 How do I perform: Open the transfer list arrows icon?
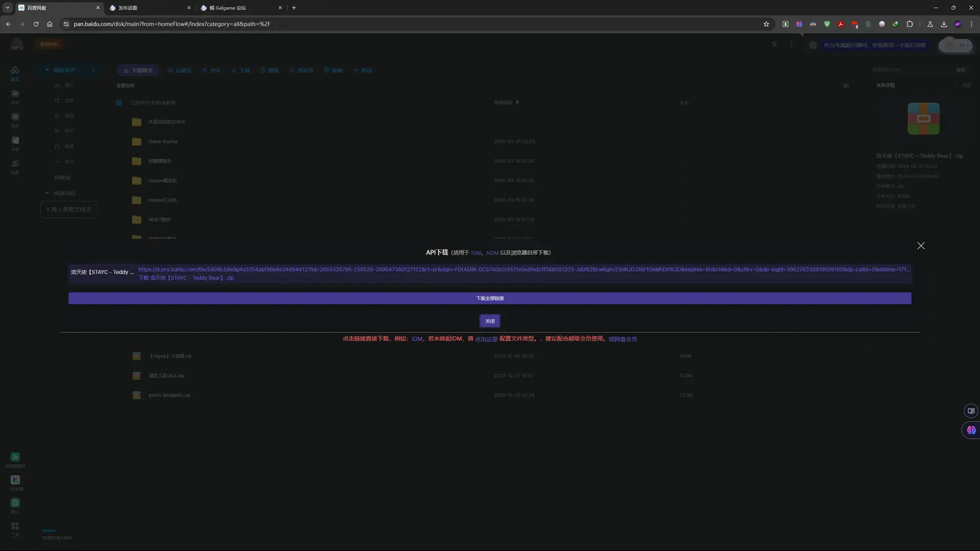pyautogui.click(x=774, y=44)
